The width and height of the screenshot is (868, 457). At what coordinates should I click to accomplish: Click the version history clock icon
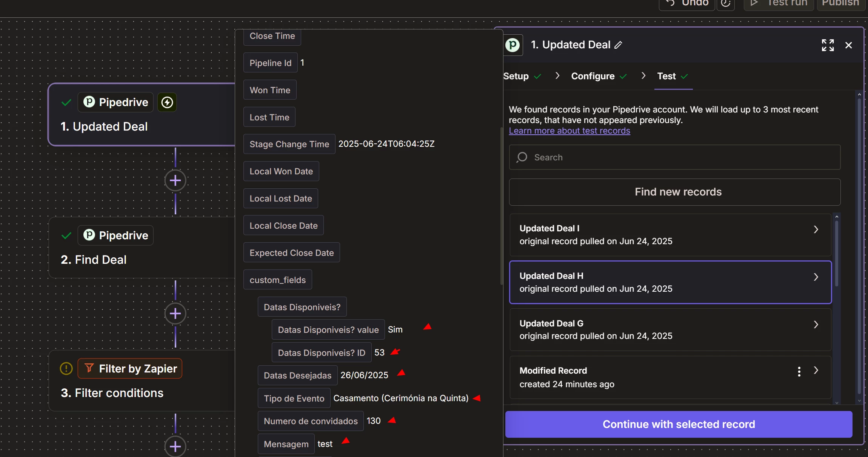tap(725, 4)
